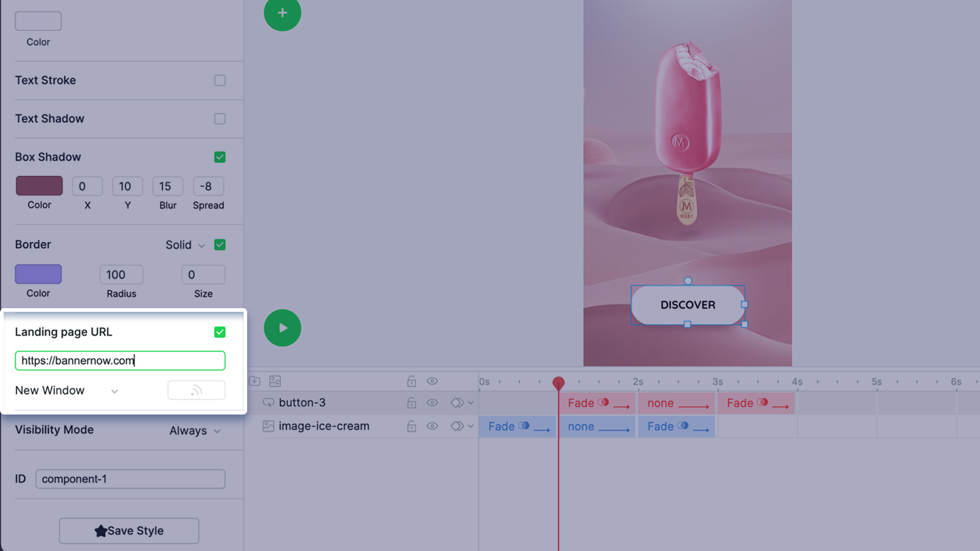Uncheck the Landing page URL checkbox
The width and height of the screenshot is (980, 551).
220,332
